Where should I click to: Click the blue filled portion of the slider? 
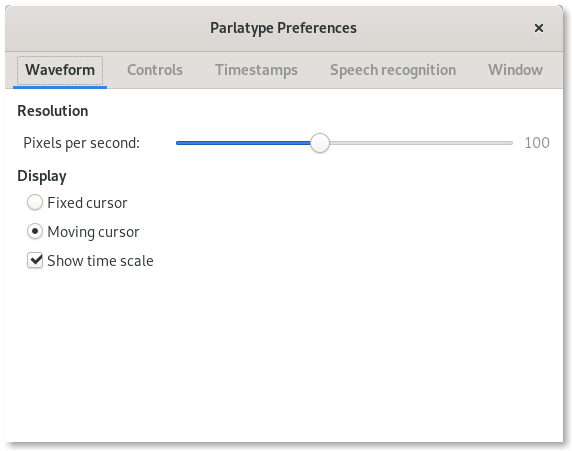(x=243, y=143)
